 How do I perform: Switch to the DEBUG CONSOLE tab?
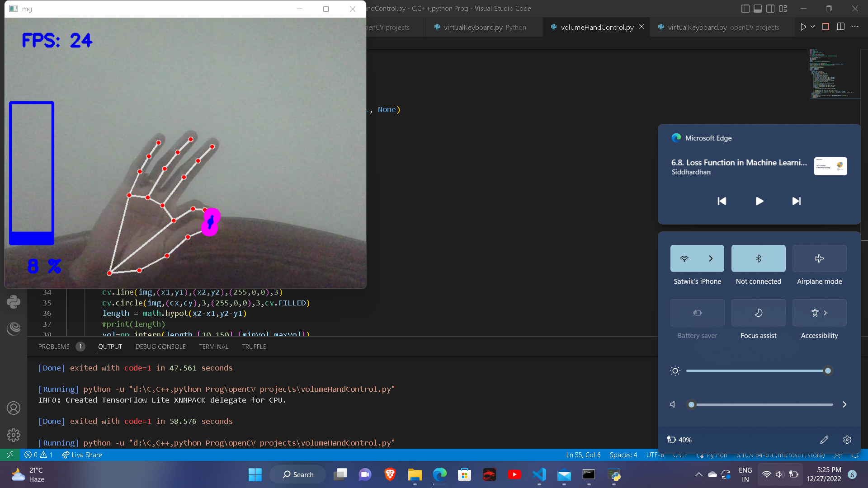pos(160,347)
